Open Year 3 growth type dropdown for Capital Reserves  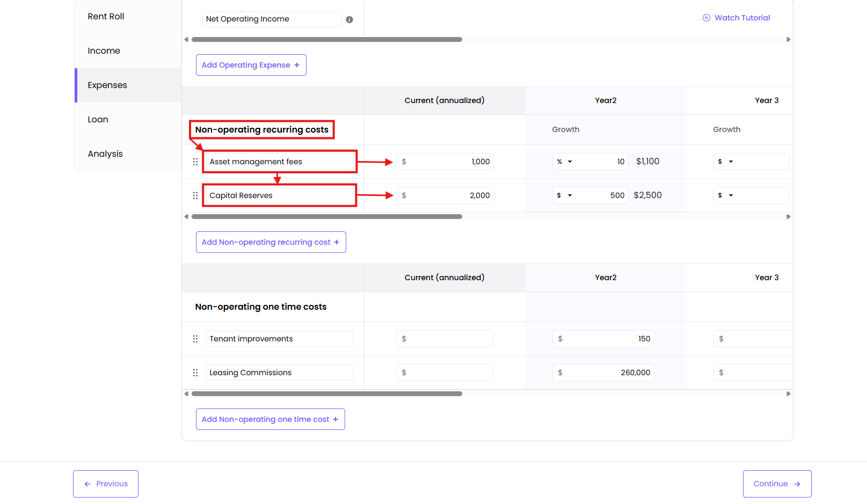(726, 195)
